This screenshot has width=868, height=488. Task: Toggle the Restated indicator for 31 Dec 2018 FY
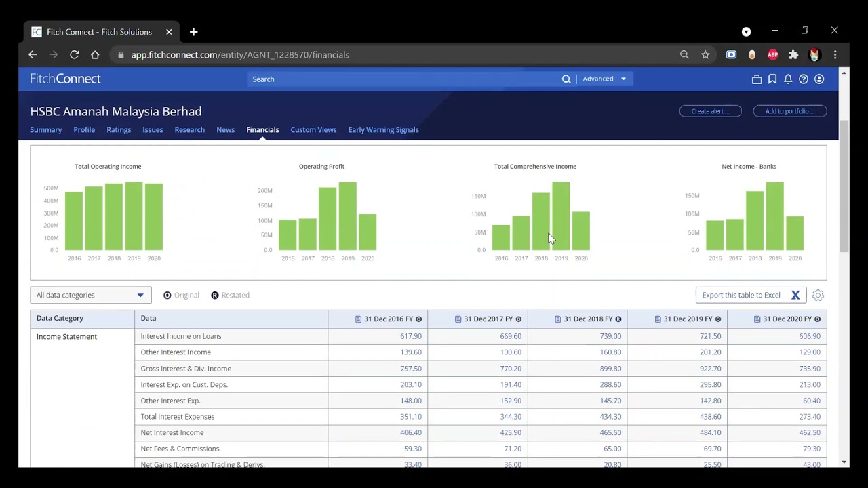coord(618,319)
